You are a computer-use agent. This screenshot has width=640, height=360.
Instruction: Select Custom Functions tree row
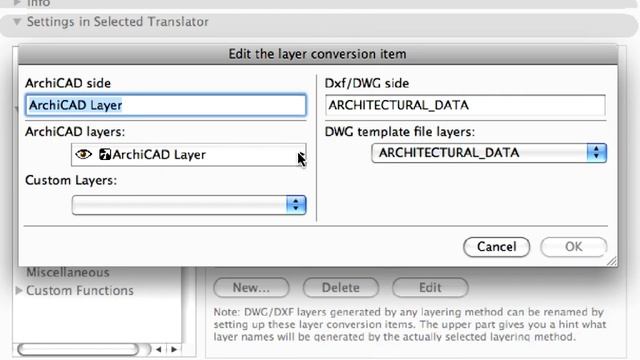(80, 291)
